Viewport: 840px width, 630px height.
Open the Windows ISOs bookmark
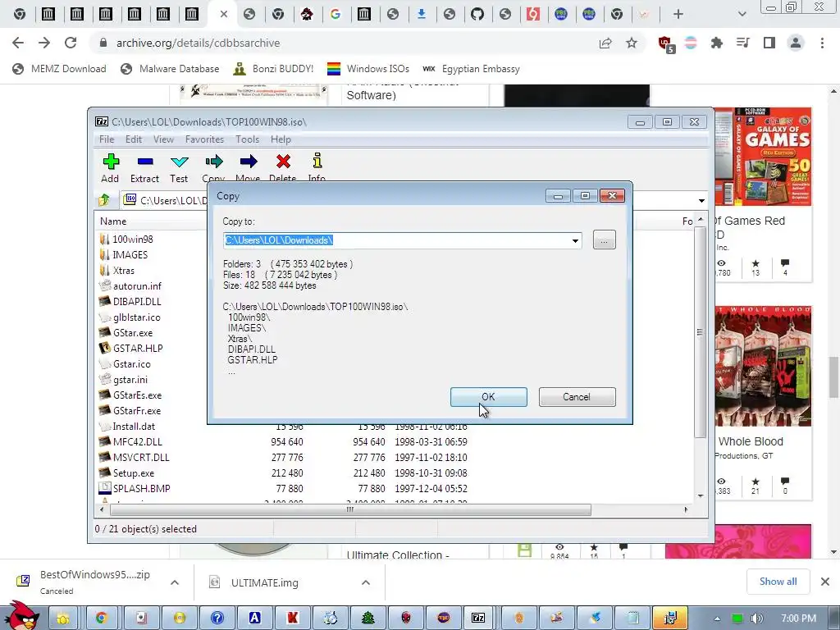point(368,69)
